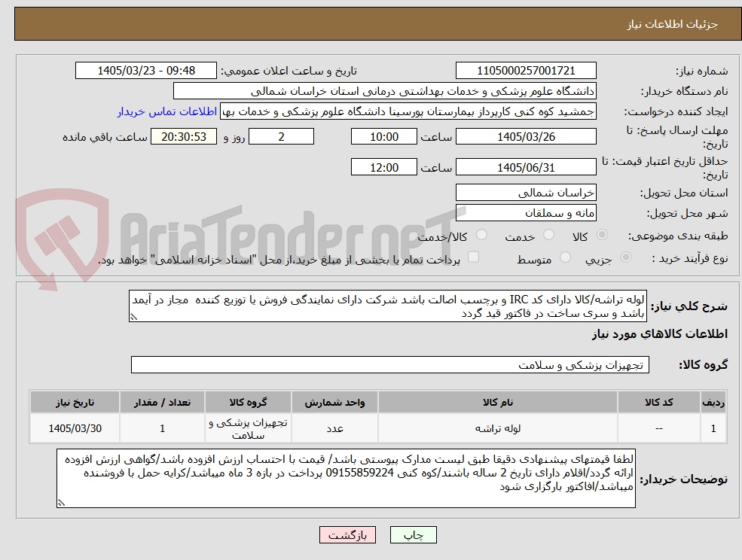Viewport: 742px width, 560px height.
Task: Click the ردیف column header
Action: coord(713,402)
